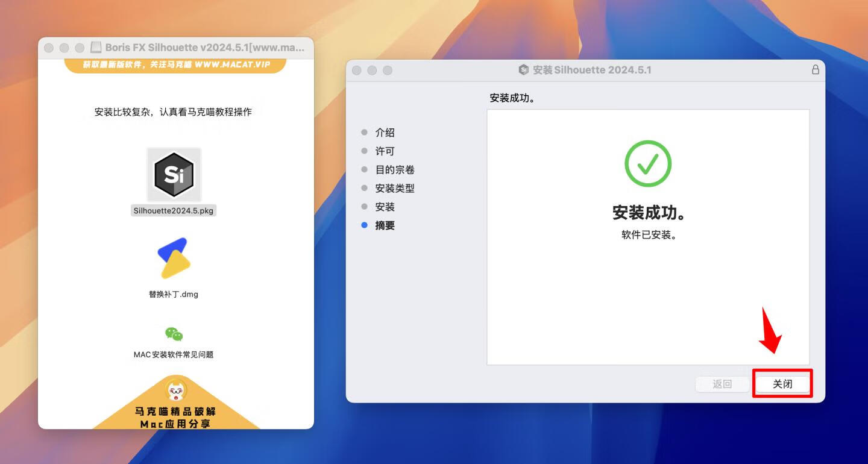Open the 替换补丁.dmg patch icon
Image resolution: width=868 pixels, height=464 pixels.
coord(174,258)
